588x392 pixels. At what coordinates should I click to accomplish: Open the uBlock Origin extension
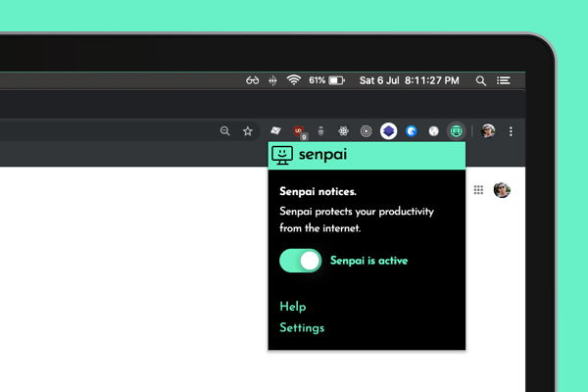pos(299,131)
